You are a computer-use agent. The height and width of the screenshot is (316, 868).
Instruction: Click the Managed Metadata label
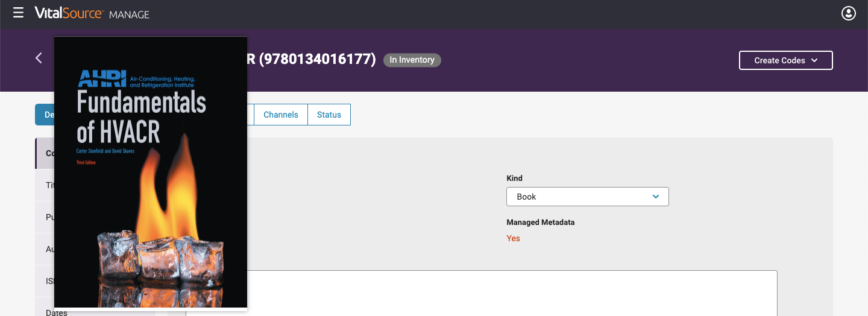tap(540, 223)
